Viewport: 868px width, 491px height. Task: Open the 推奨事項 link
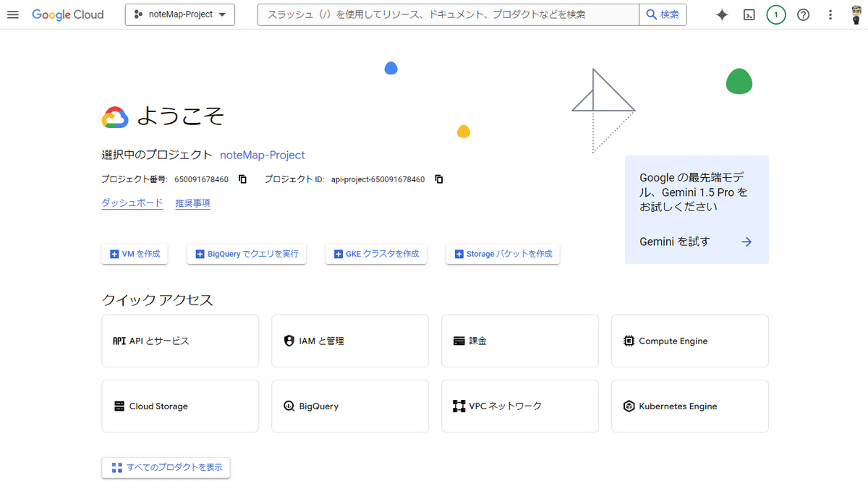(x=193, y=203)
